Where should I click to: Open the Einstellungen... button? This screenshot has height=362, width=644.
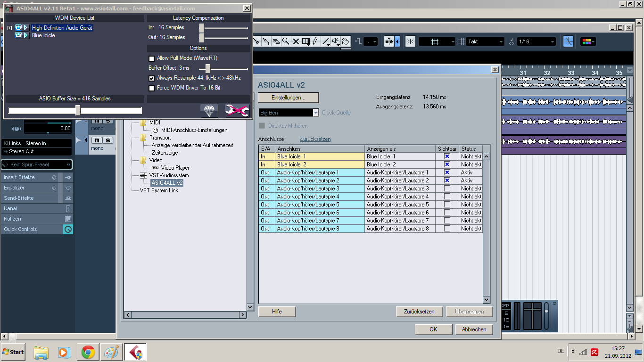coord(289,98)
